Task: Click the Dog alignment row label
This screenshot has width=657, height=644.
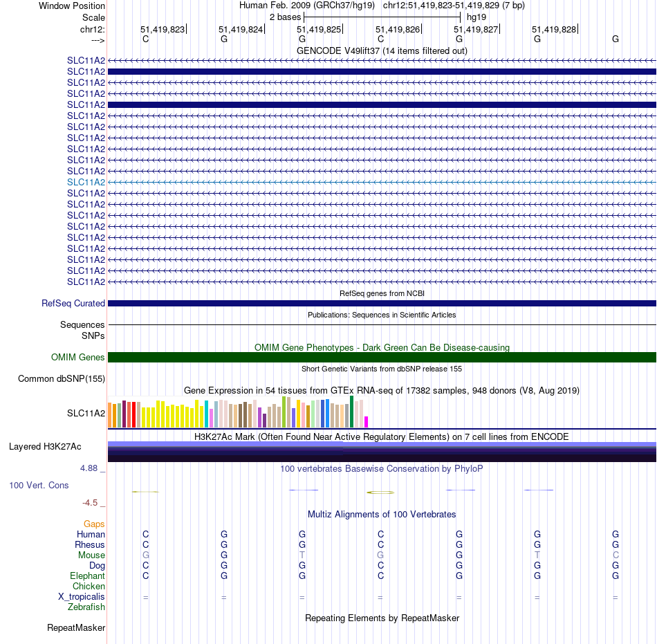Action: 97,565
